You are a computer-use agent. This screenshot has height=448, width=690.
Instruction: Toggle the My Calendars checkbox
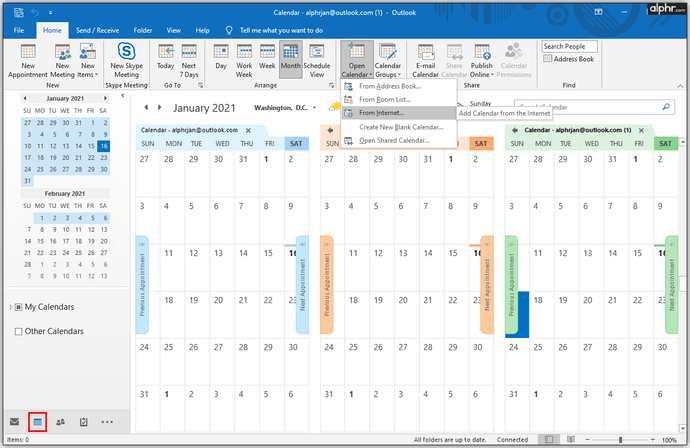[x=18, y=307]
